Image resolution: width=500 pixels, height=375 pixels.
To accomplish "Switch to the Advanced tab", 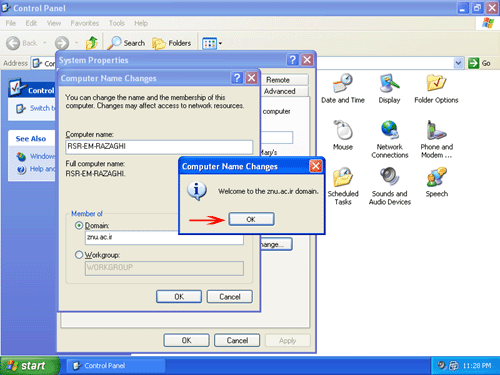I will (286, 91).
